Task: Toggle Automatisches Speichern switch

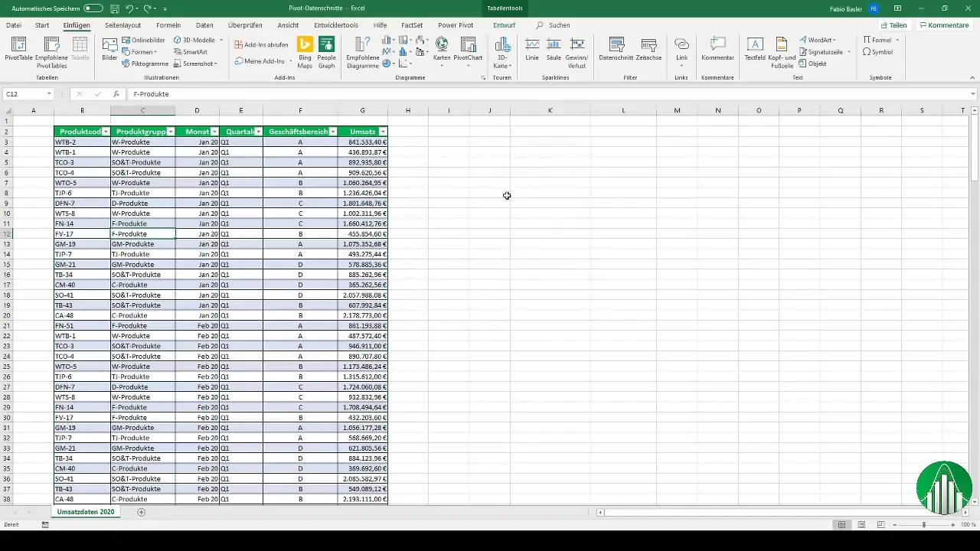Action: point(93,8)
